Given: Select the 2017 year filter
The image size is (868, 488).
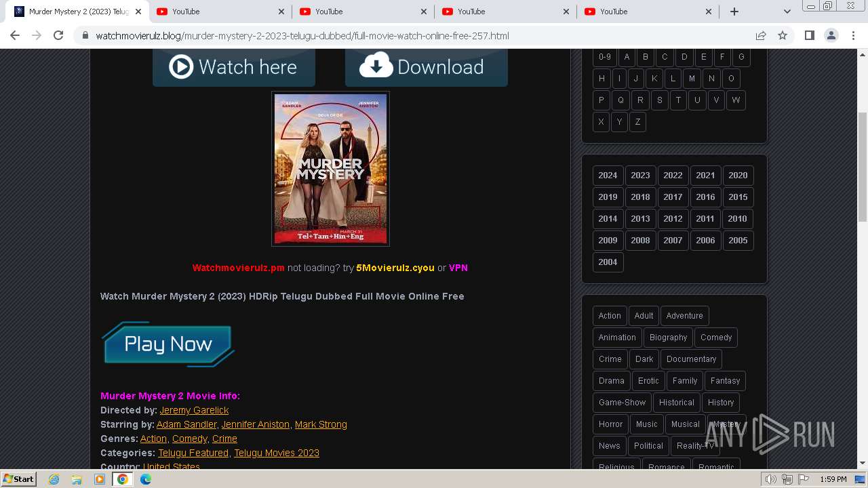Looking at the screenshot, I should [x=673, y=197].
